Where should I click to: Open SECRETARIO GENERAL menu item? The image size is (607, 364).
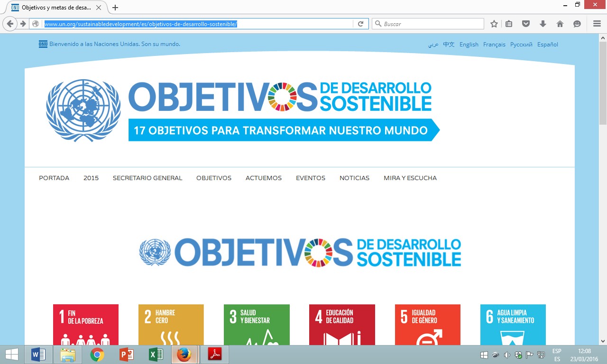click(x=147, y=178)
